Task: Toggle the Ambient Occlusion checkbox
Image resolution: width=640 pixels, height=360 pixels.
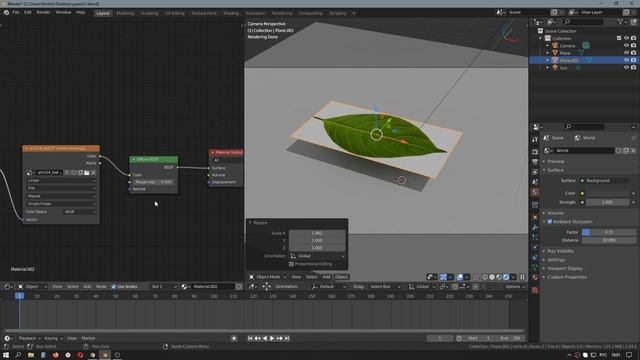Action: coord(549,222)
